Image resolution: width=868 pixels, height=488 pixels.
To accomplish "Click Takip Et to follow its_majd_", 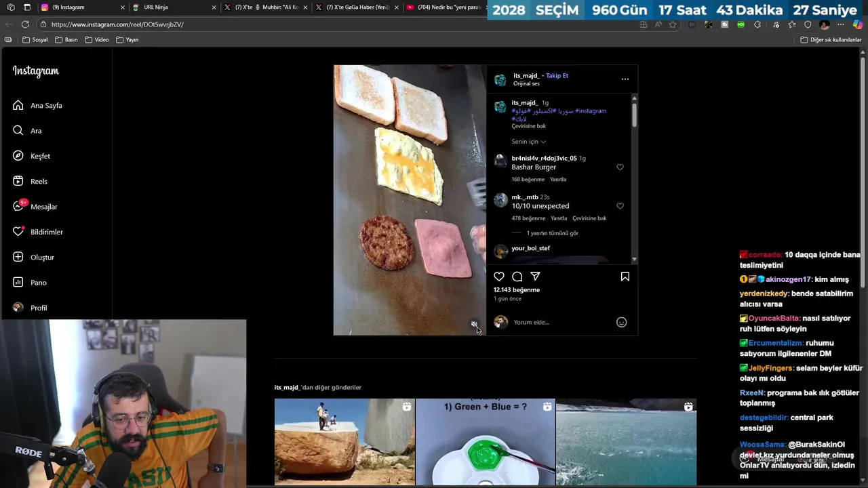I will (557, 75).
